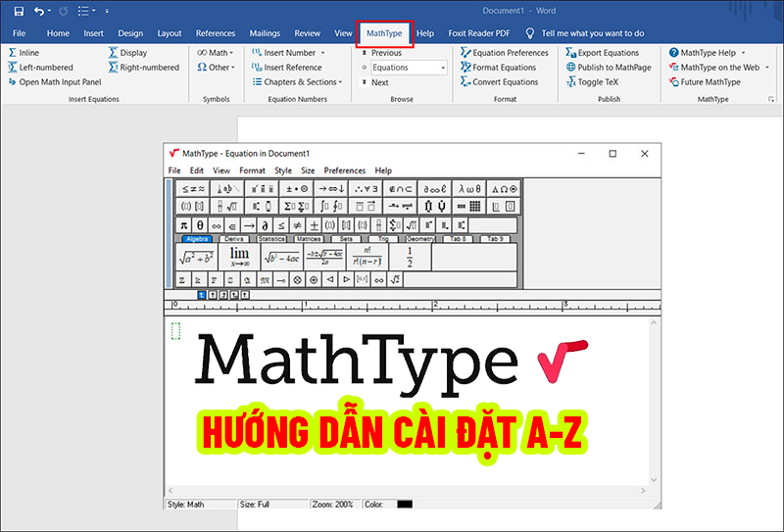Click Publish to MathPage
Screen dimensions: 784x532
(609, 67)
